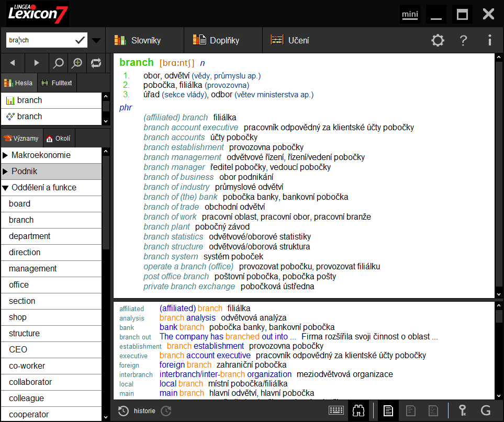Toggle the checkmark in the search field
Viewport: 504px width, 422px height.
tap(80, 39)
